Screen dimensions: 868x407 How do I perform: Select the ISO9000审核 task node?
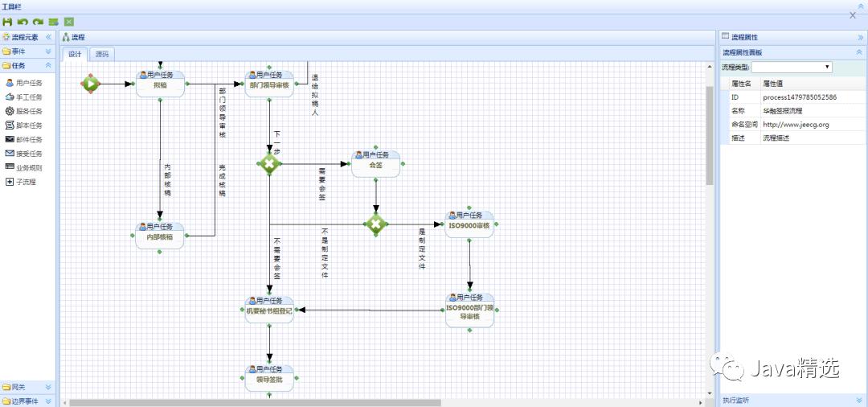click(x=469, y=224)
